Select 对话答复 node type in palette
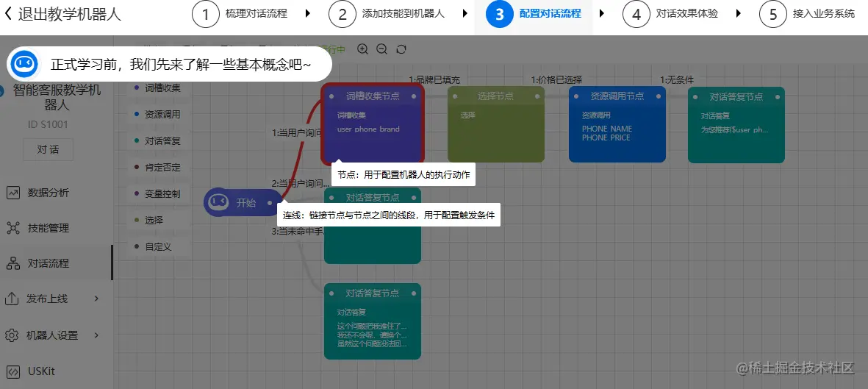The height and width of the screenshot is (389, 868). click(x=158, y=140)
